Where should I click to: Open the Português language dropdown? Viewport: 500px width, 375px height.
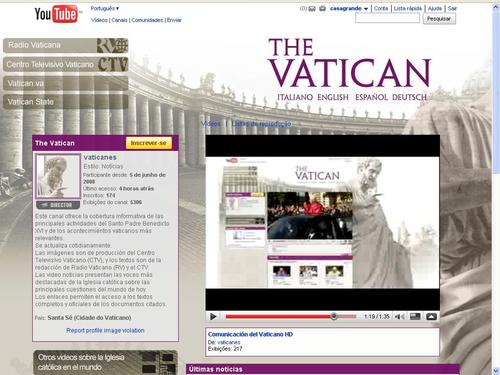(105, 8)
